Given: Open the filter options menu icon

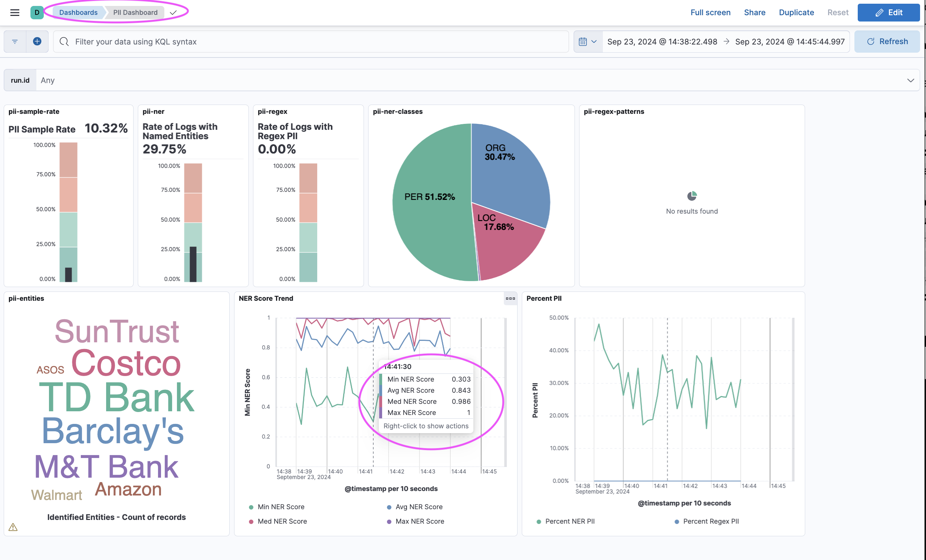Looking at the screenshot, I should (15, 42).
